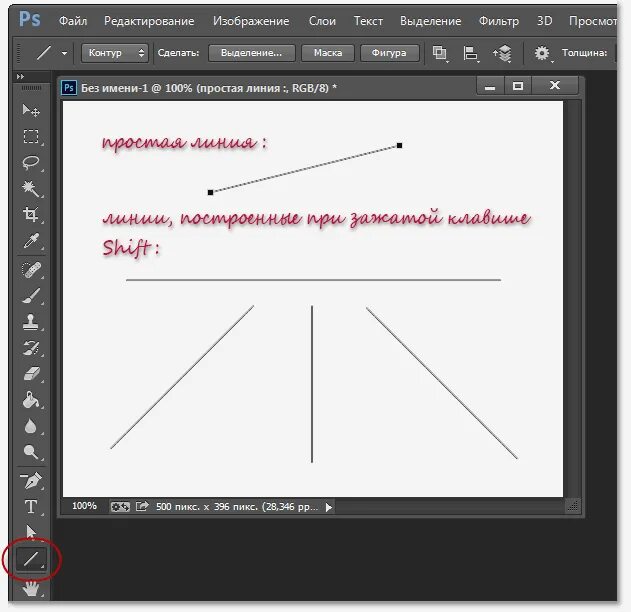631x612 pixels.
Task: Open path arrangement options
Action: point(502,53)
